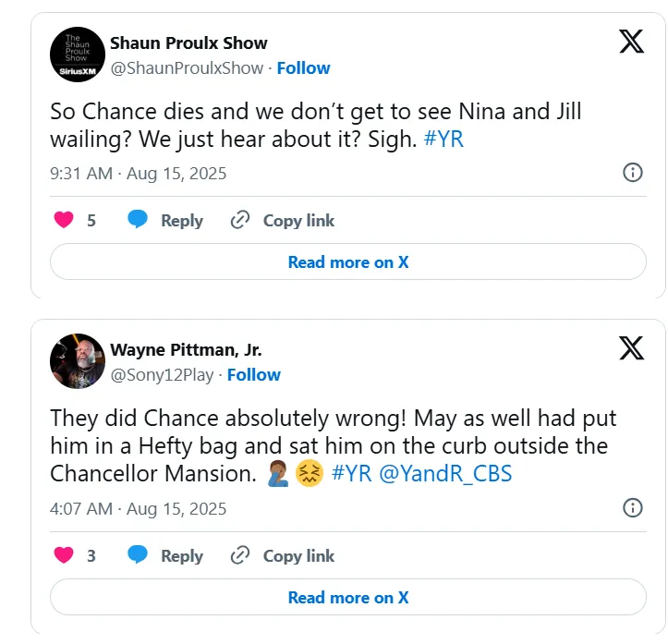Copy link of Shaun Proulx tweet
Viewport: 668px width, 644px height.
(x=283, y=220)
